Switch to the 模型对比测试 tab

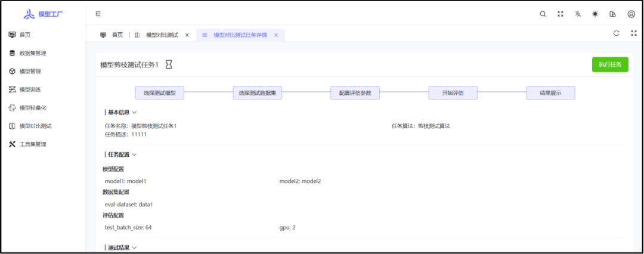[x=162, y=35]
